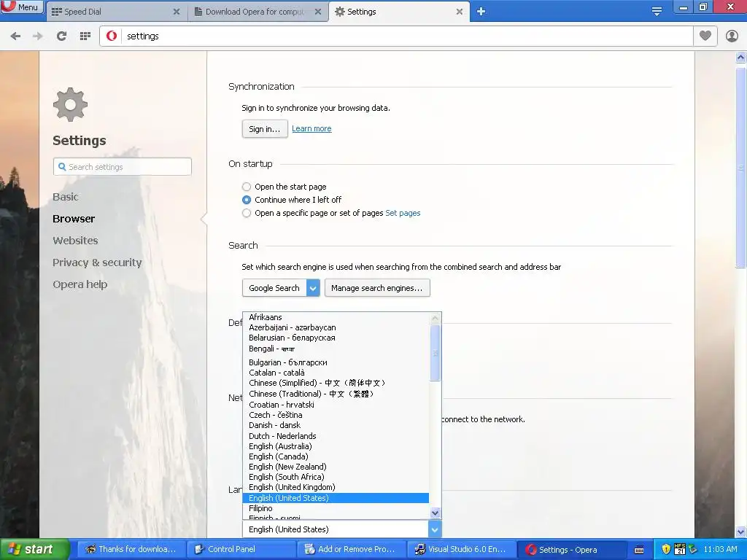Choose English (United Kingdom) in the list
Image resolution: width=747 pixels, height=560 pixels.
[x=336, y=487]
